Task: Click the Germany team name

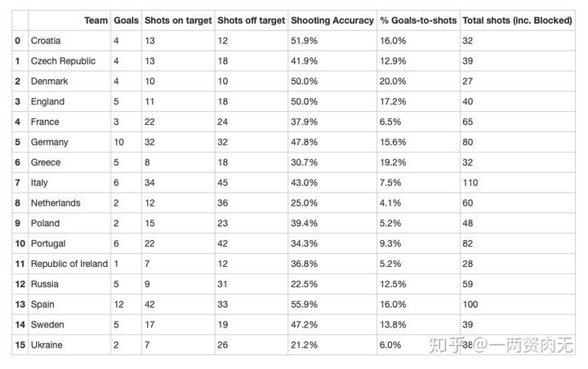Action: click(x=50, y=142)
